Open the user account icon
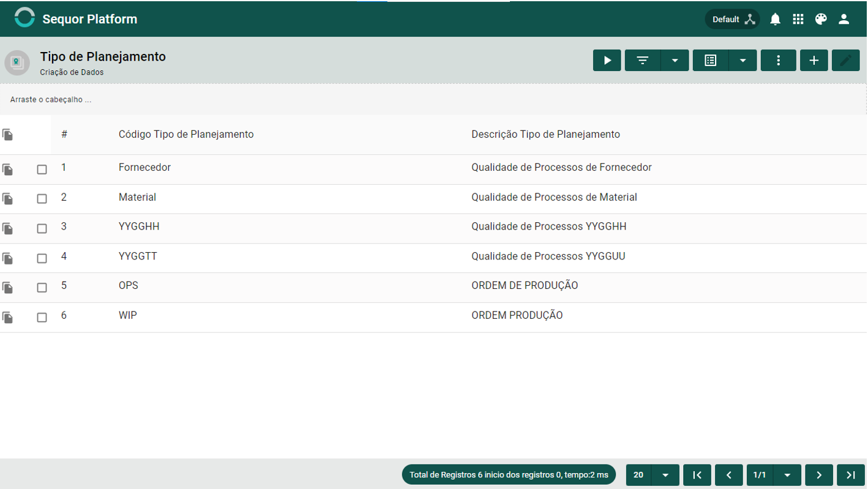 [x=844, y=19]
